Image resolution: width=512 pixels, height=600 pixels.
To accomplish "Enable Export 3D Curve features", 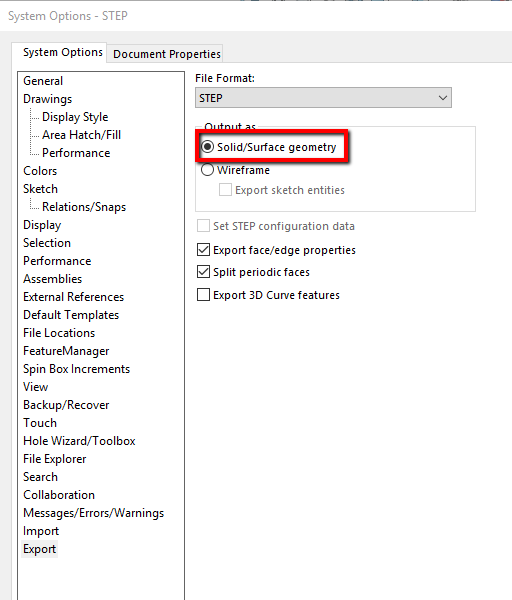I will 203,295.
